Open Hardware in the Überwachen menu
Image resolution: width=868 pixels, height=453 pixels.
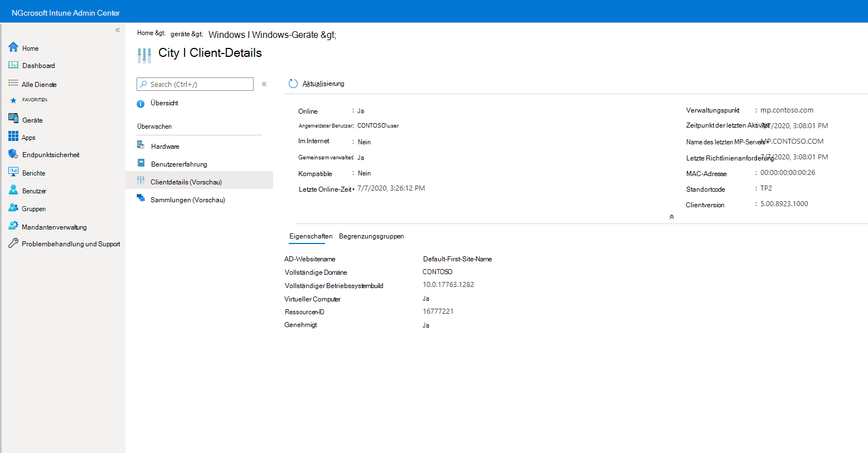click(x=165, y=147)
